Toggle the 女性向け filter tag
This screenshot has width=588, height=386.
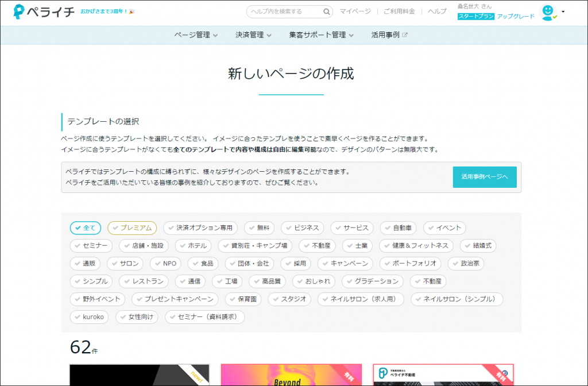pos(137,317)
